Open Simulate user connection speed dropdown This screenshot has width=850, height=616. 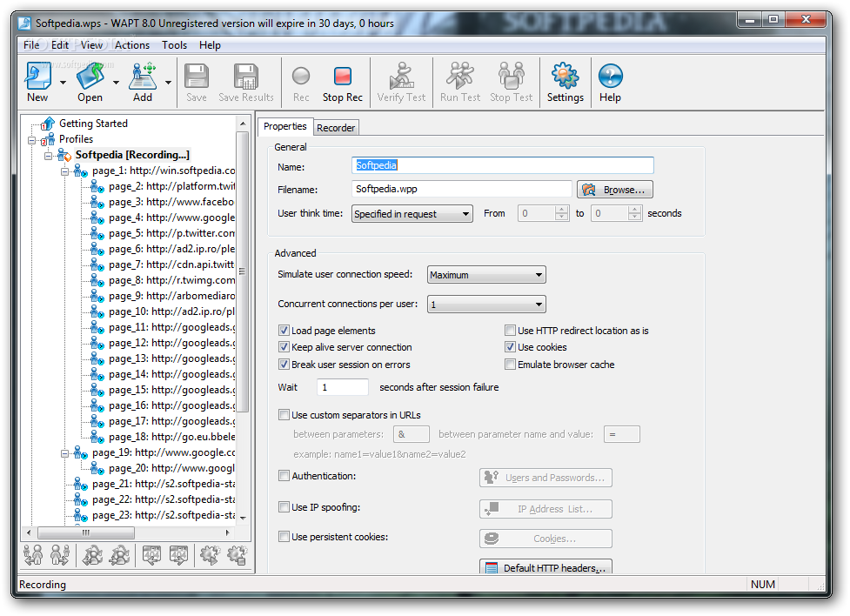click(486, 275)
